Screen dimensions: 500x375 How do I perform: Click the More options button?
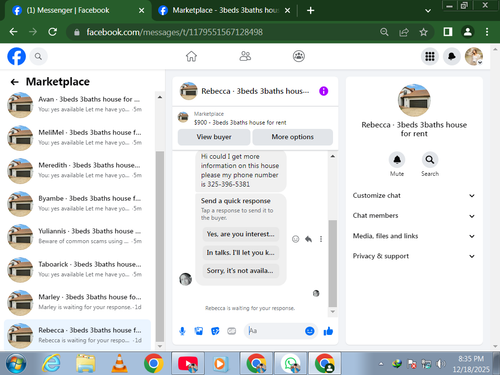click(292, 137)
